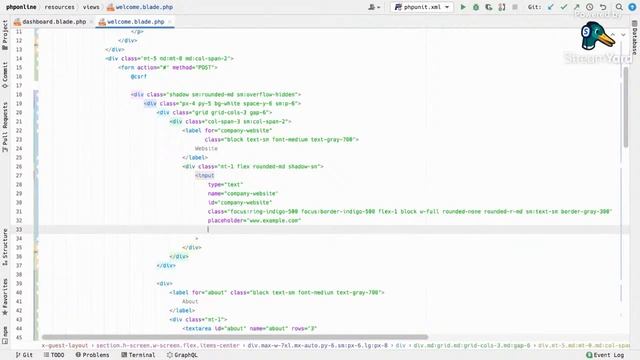Open the Terminal tool window
This screenshot has height=360, width=640.
pos(138,355)
